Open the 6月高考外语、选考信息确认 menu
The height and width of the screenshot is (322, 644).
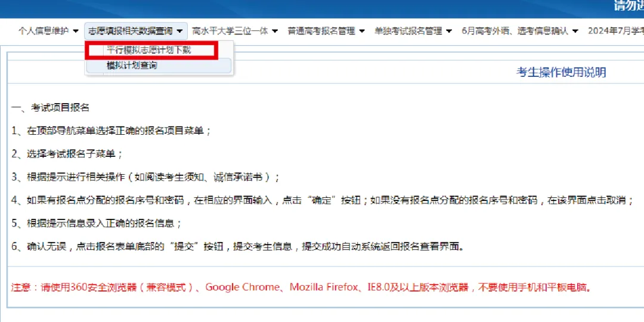515,31
